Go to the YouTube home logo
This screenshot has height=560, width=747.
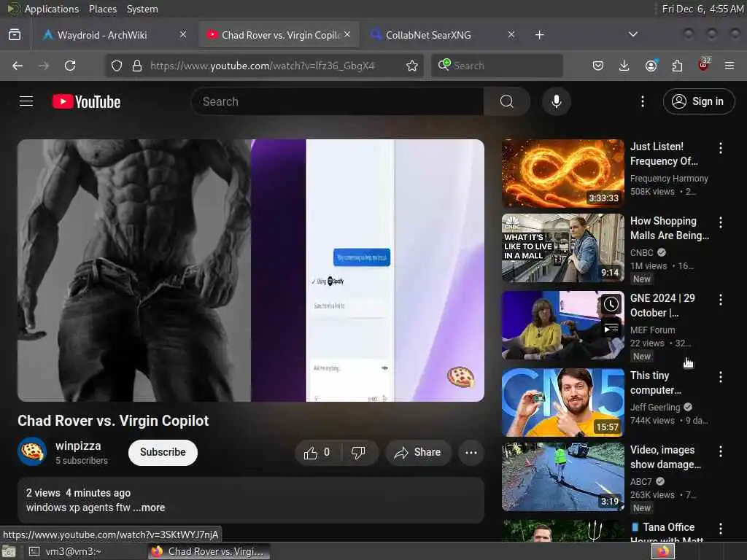click(x=86, y=101)
